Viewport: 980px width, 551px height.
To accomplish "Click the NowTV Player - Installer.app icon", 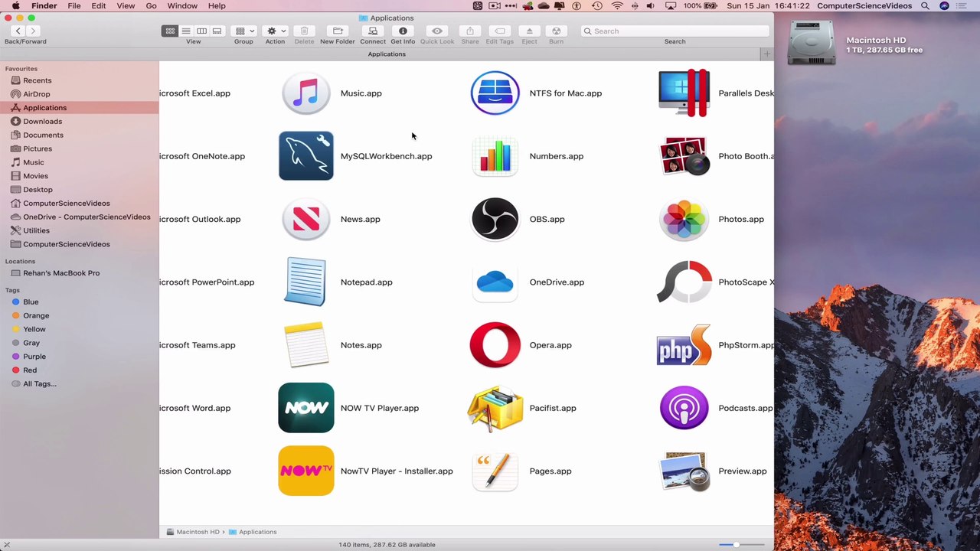I will [x=306, y=471].
